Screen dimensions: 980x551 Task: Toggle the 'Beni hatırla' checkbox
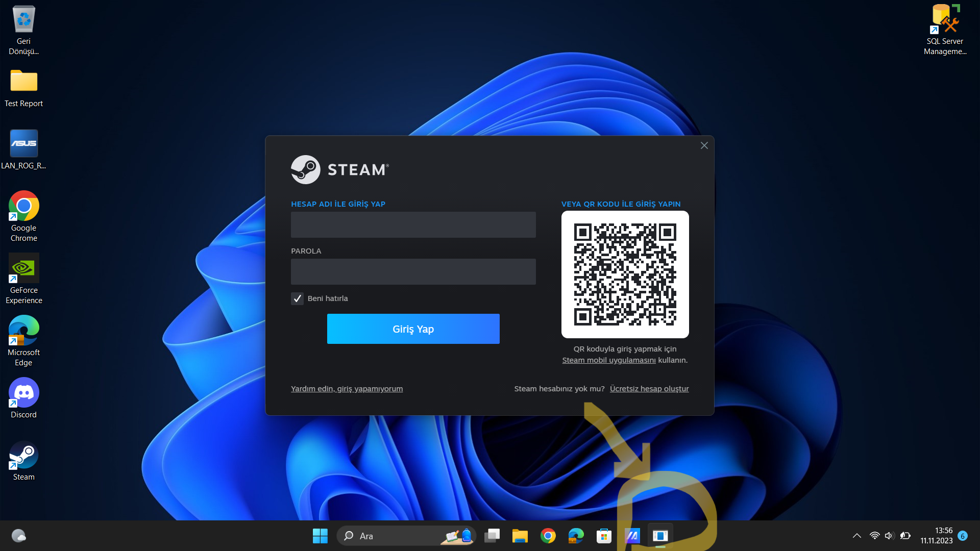pyautogui.click(x=297, y=298)
